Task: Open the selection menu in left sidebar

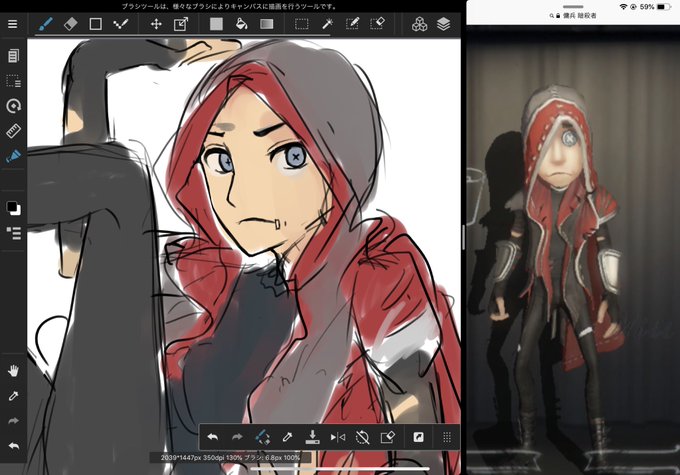Action: coord(13,81)
